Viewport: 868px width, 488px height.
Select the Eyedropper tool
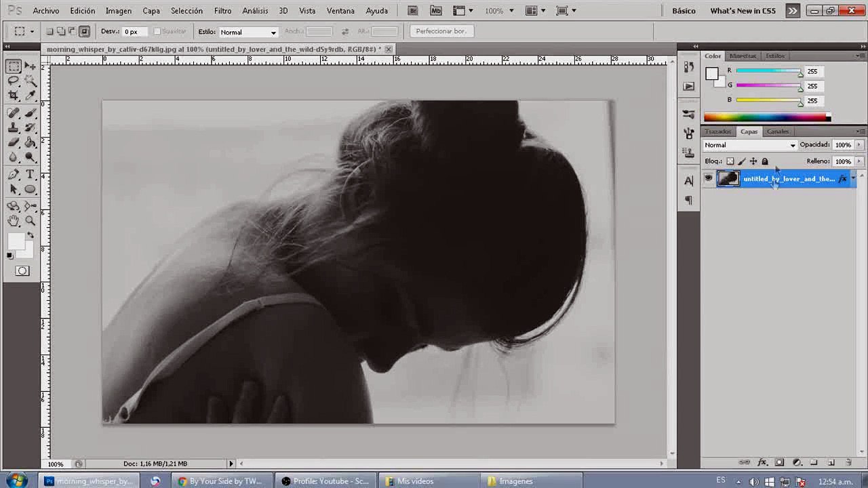point(31,96)
